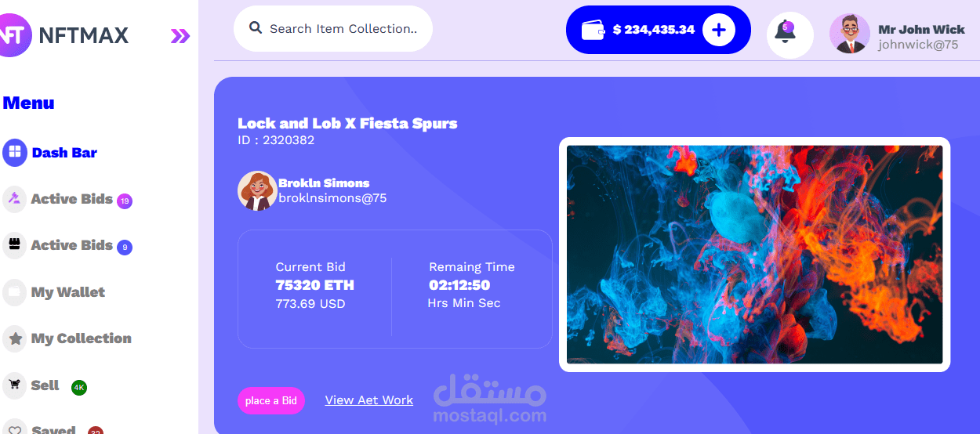Click the place a Bid button
The image size is (980, 434).
click(x=271, y=400)
